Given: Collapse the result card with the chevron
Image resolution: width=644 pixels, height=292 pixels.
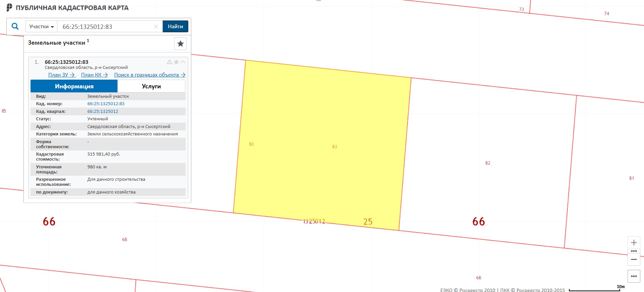Looking at the screenshot, I should coord(183,62).
